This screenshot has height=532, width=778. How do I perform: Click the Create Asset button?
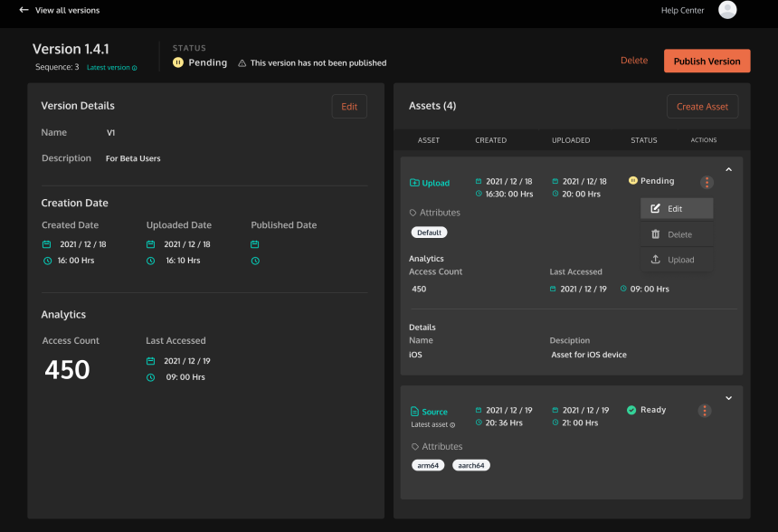point(702,107)
